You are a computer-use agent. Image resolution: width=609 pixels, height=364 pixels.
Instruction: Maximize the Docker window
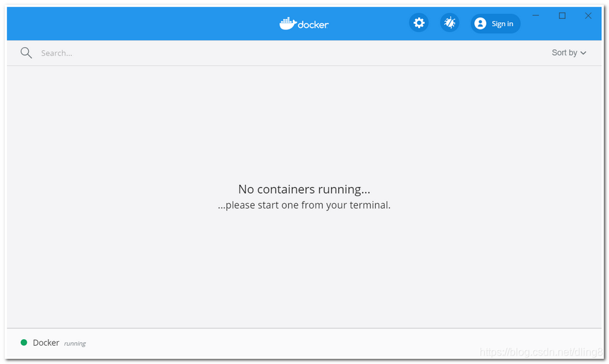pyautogui.click(x=562, y=16)
